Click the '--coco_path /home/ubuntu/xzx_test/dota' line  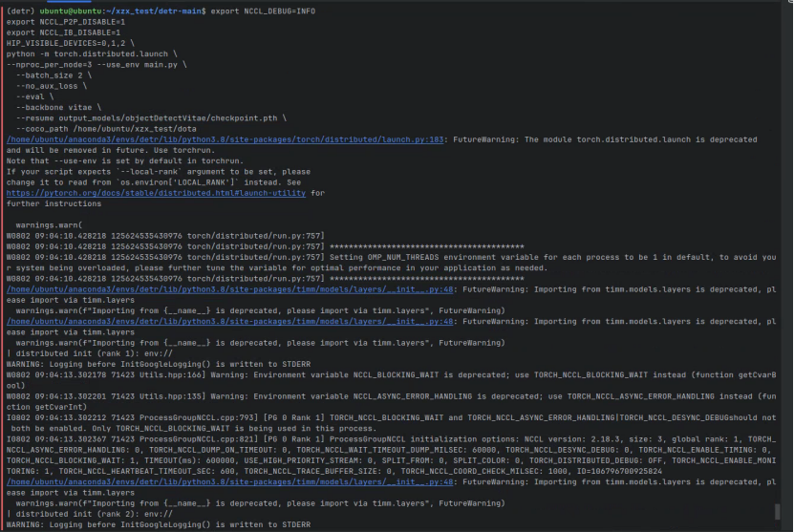[106, 129]
